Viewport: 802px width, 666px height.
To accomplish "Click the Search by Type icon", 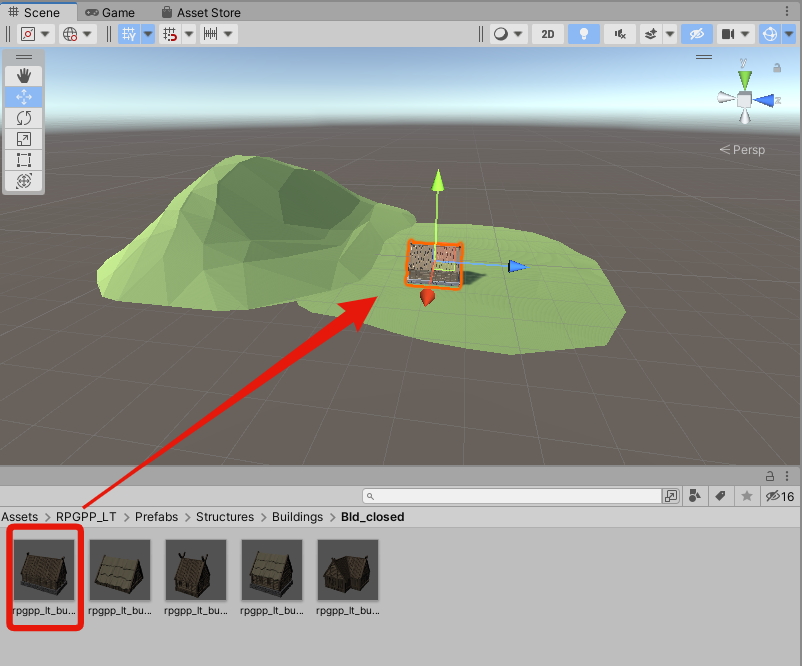I will pos(695,496).
